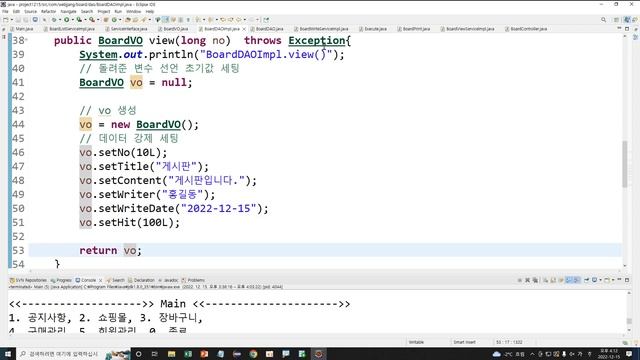This screenshot has height=360, width=640.
Task: Click the External Tools run icon
Action: click(92, 20)
